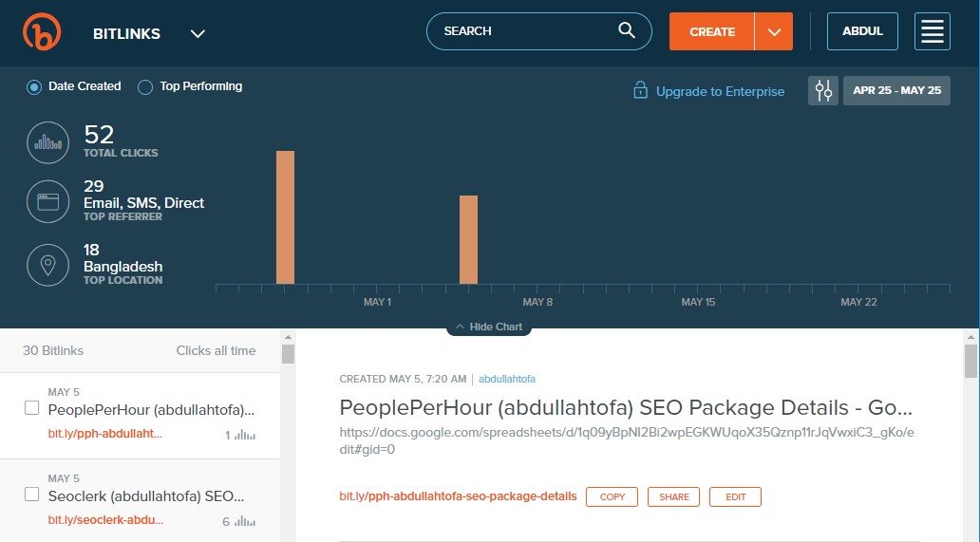The height and width of the screenshot is (542, 980).
Task: Click the CREATE button
Action: 712,31
